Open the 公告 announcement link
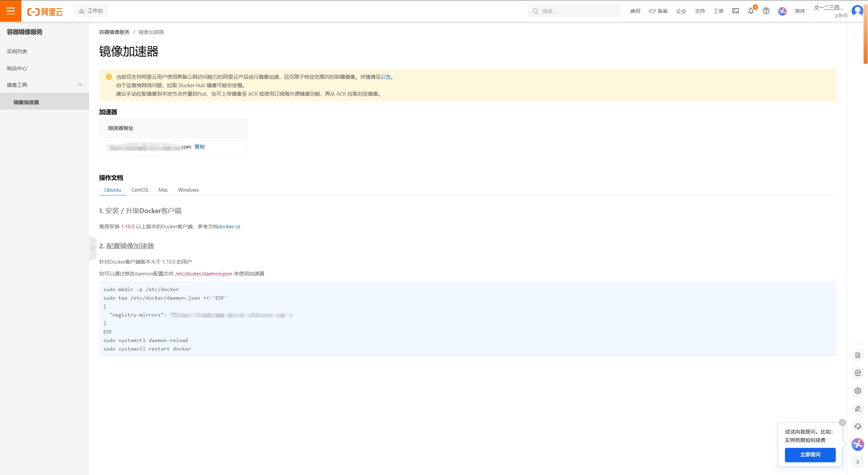 click(x=386, y=77)
